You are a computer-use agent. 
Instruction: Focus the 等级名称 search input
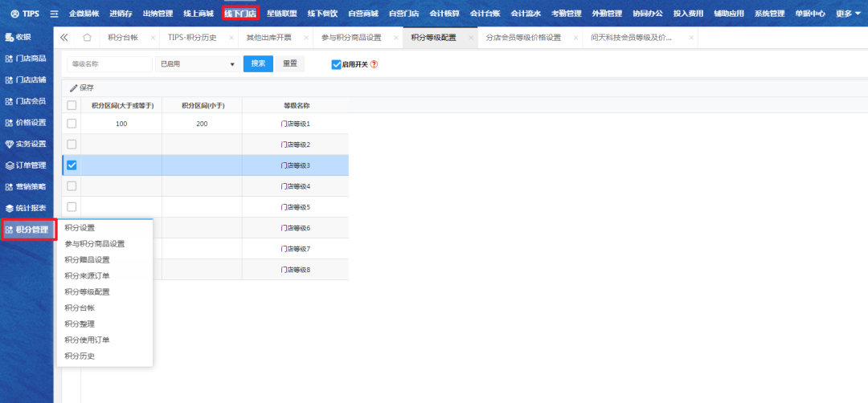[109, 64]
